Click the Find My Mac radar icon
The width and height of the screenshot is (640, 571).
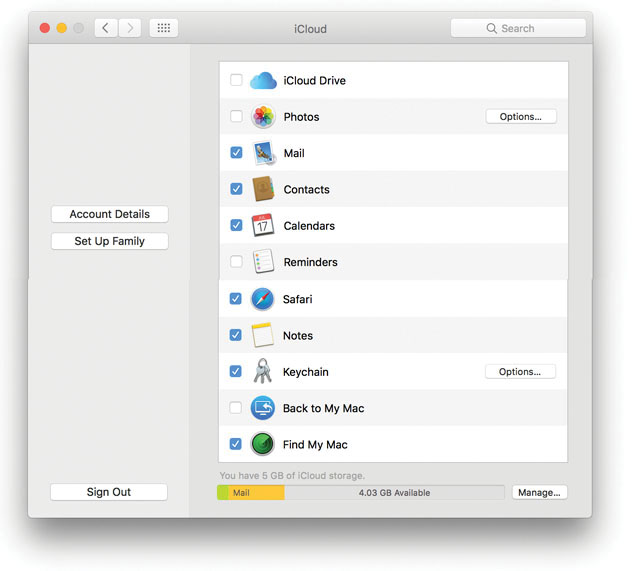click(x=262, y=444)
